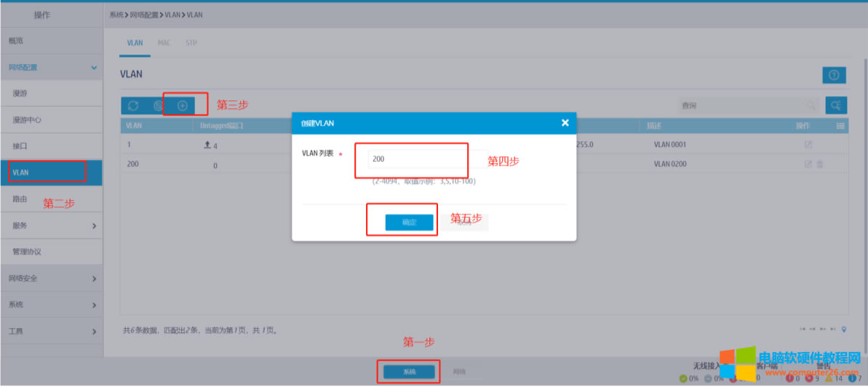Switch to the STP tab
868x387 pixels.
pos(191,43)
